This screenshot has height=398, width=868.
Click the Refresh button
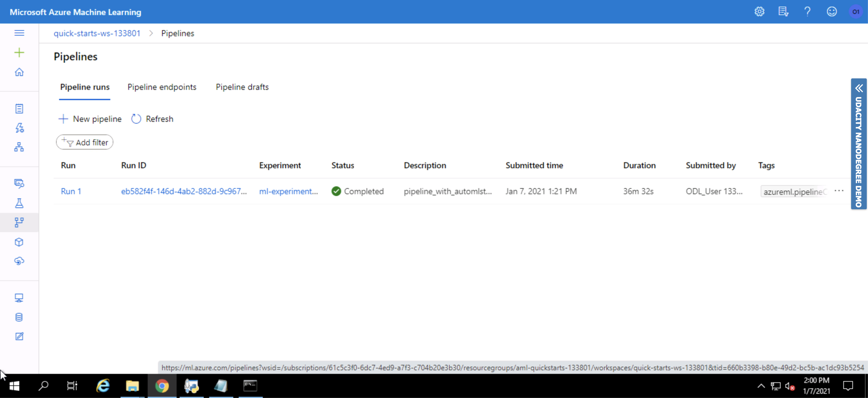(152, 119)
